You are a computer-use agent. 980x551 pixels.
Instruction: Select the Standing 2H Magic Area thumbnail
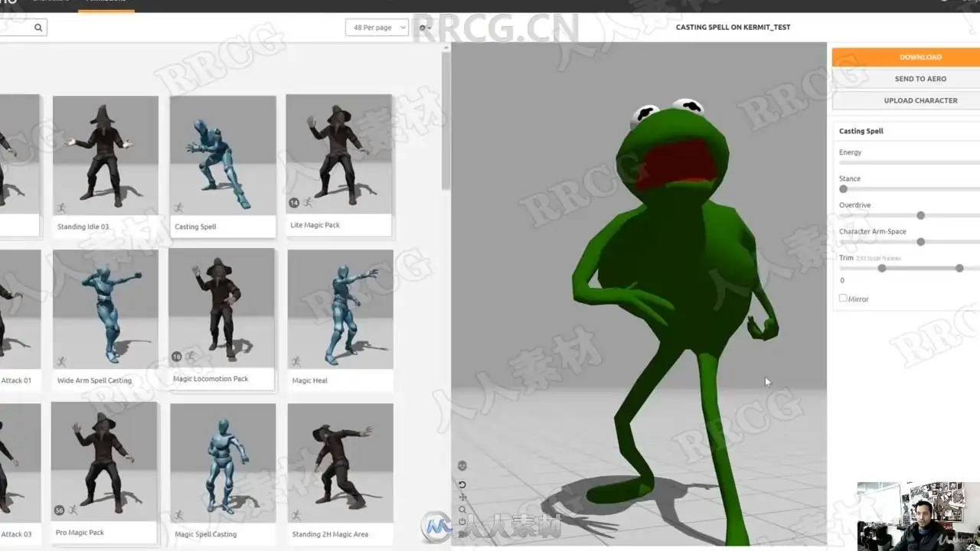click(341, 463)
